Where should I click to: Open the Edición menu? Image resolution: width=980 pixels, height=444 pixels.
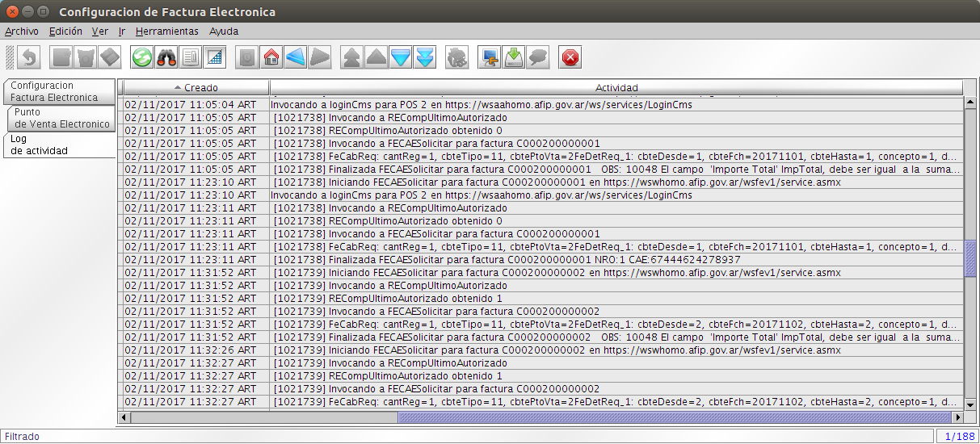tap(65, 31)
